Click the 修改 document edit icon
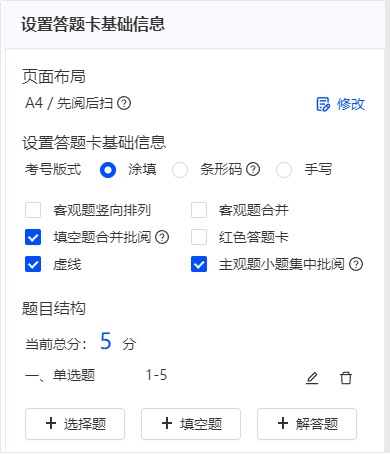The width and height of the screenshot is (390, 454). point(323,104)
